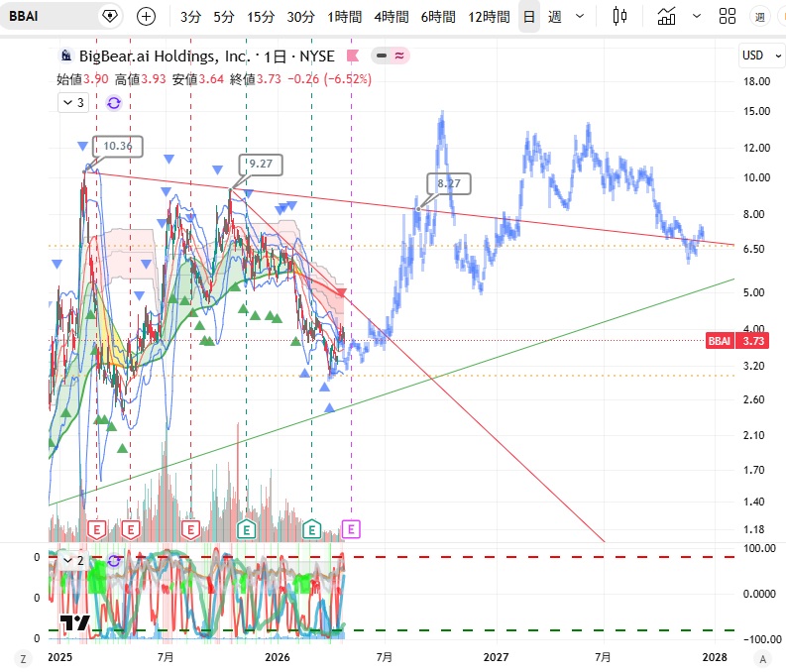The width and height of the screenshot is (786, 672).
Task: Click the 10.36 price label callout
Action: pos(118,147)
